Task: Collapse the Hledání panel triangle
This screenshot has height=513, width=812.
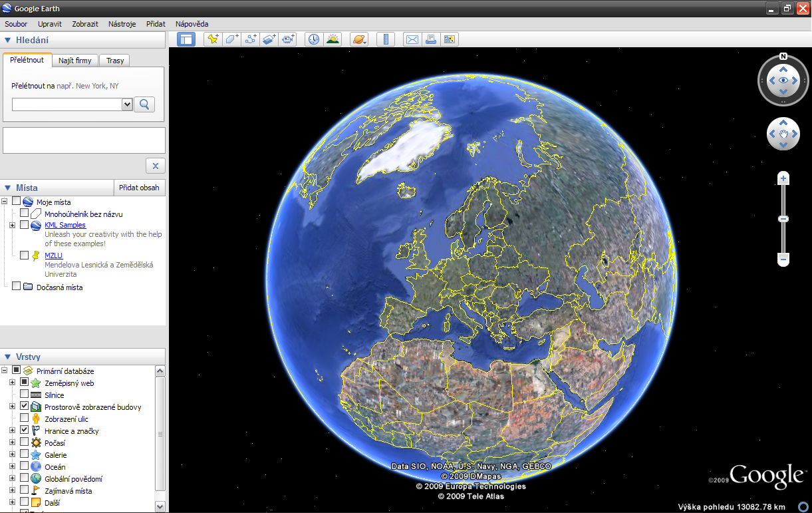Action: point(8,40)
